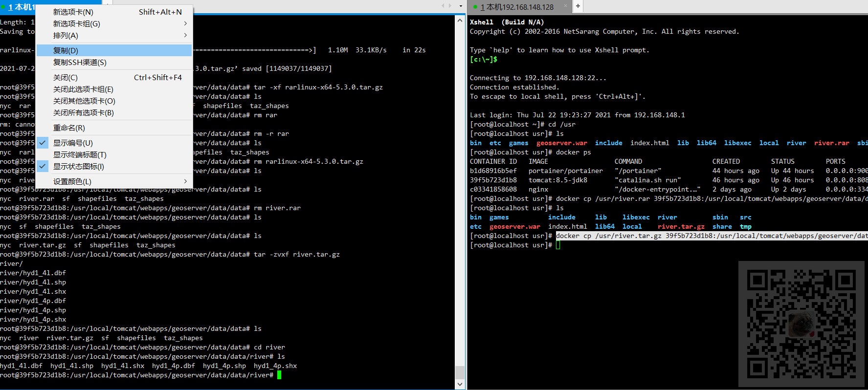The image size is (868, 390).
Task: Go to previous tab with left arrow
Action: tap(444, 6)
